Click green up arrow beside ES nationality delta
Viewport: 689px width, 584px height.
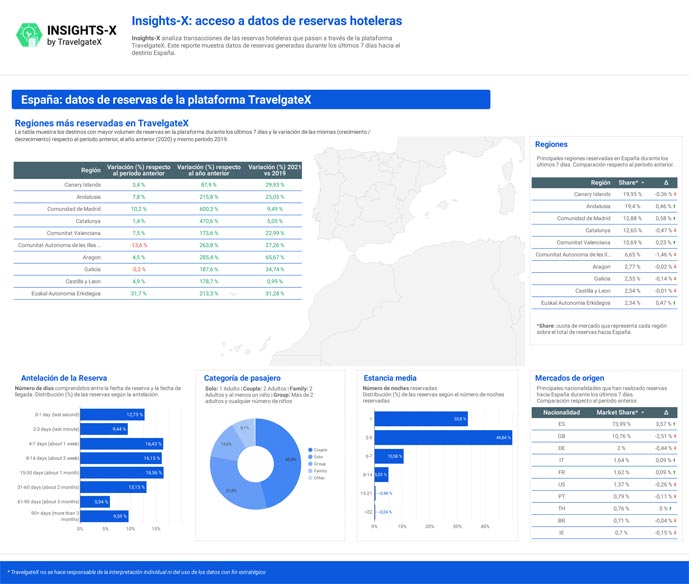pos(675,424)
